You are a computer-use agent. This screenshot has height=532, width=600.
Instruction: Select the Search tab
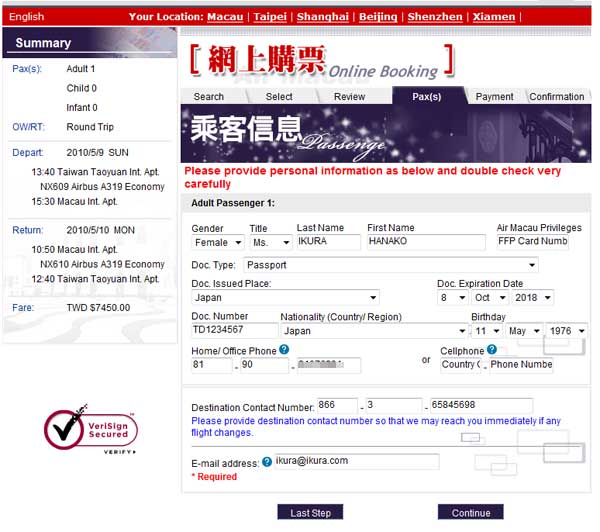click(208, 97)
